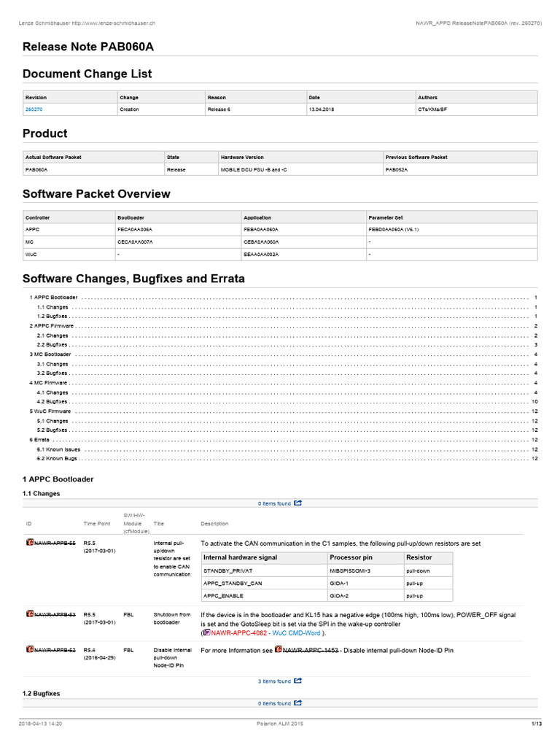560x747 pixels.
Task: Select Polarion ALM 2015 footer text
Action: [280, 724]
